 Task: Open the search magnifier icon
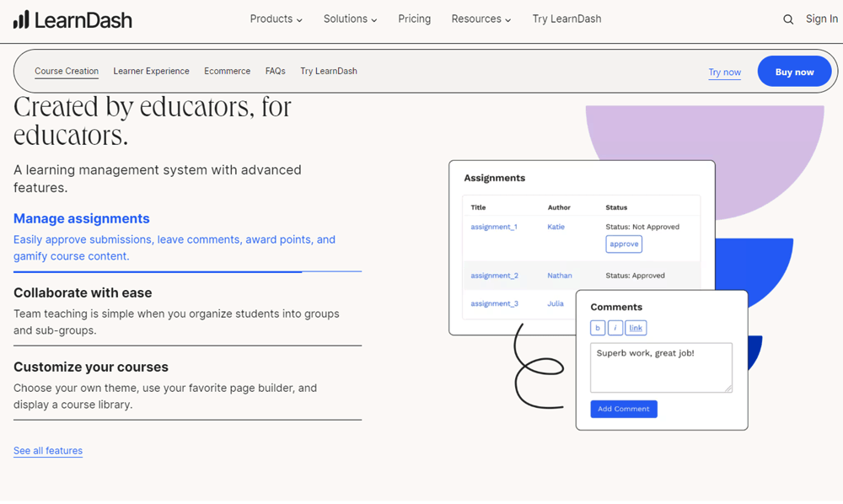click(788, 19)
